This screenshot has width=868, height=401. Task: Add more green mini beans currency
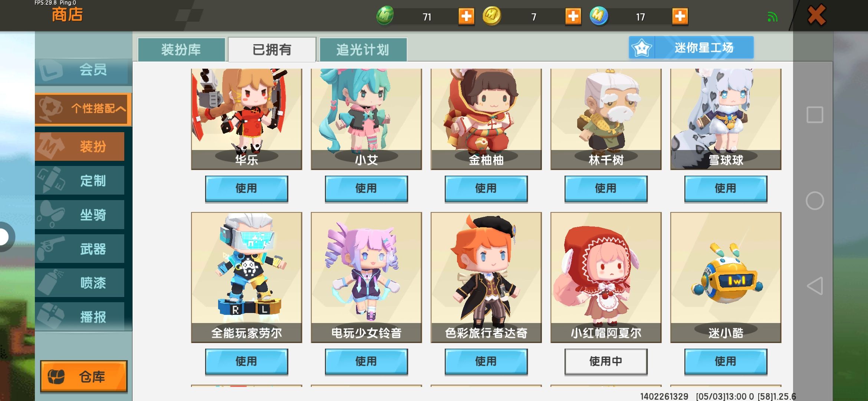[x=466, y=16]
